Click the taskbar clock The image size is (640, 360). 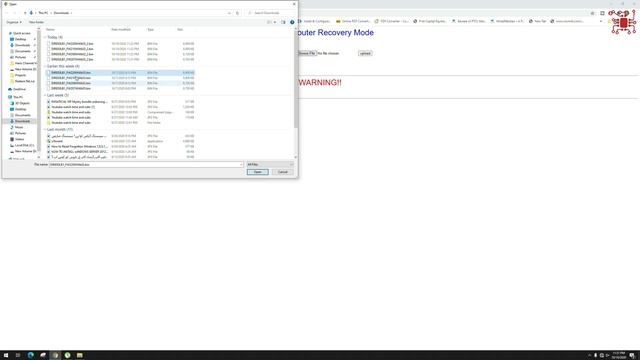pos(619,356)
